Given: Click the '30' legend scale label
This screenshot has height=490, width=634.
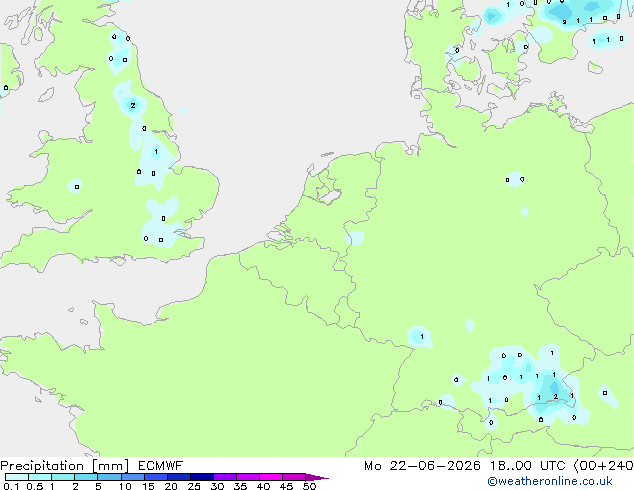Looking at the screenshot, I should coord(217,486).
